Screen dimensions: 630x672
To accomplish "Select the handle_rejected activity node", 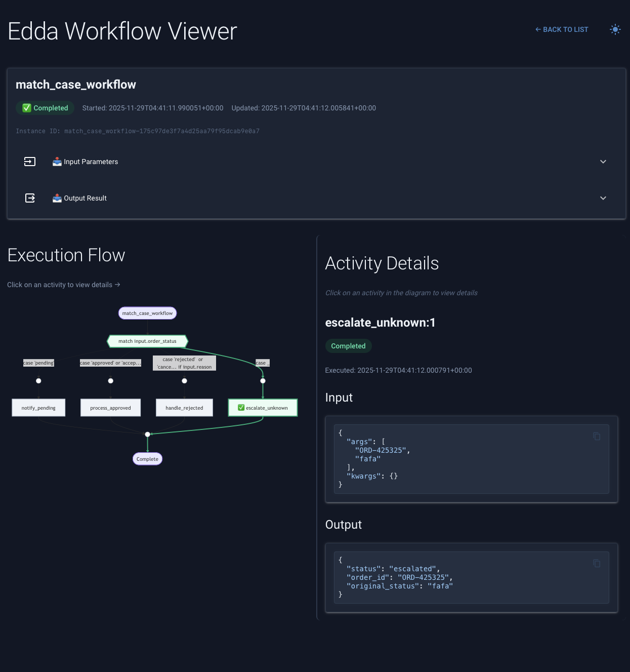I will [x=184, y=408].
